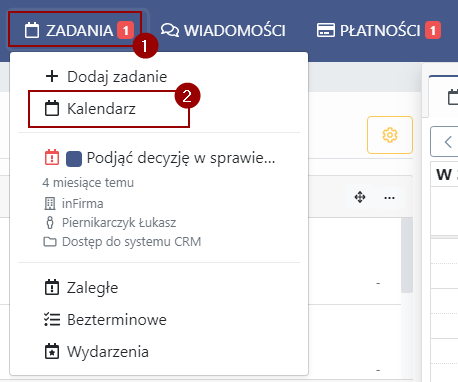
Task: Click the yellow gear settings button
Action: pos(390,135)
